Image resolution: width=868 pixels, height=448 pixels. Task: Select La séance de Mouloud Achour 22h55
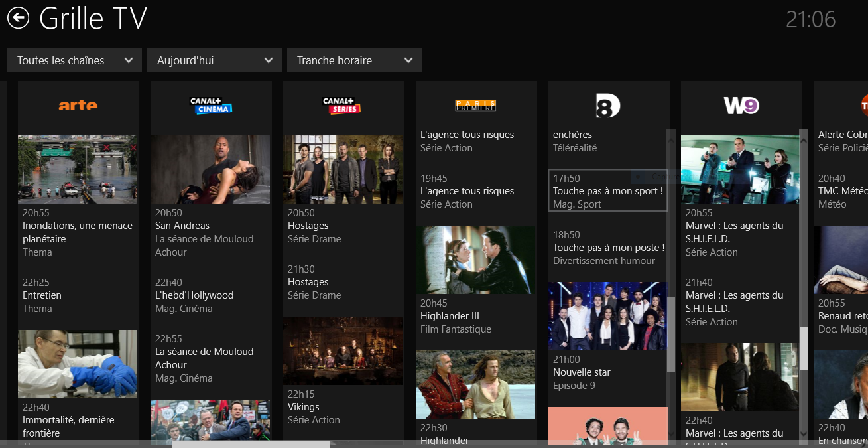coord(204,358)
